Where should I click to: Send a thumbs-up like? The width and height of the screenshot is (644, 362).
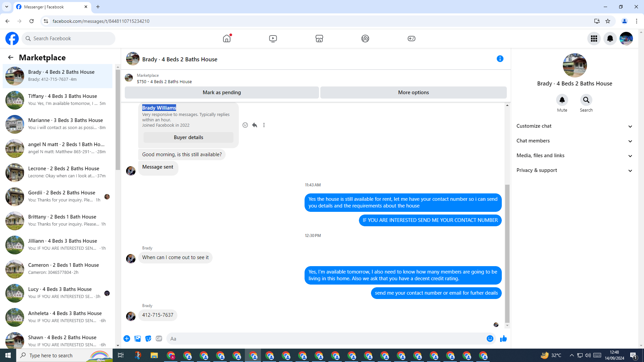pyautogui.click(x=503, y=339)
